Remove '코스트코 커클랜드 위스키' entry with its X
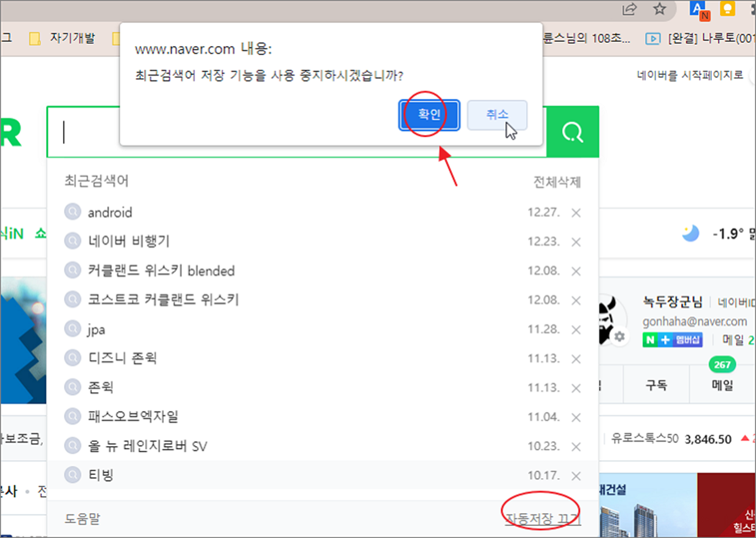Screen dimensions: 756x538 point(576,300)
